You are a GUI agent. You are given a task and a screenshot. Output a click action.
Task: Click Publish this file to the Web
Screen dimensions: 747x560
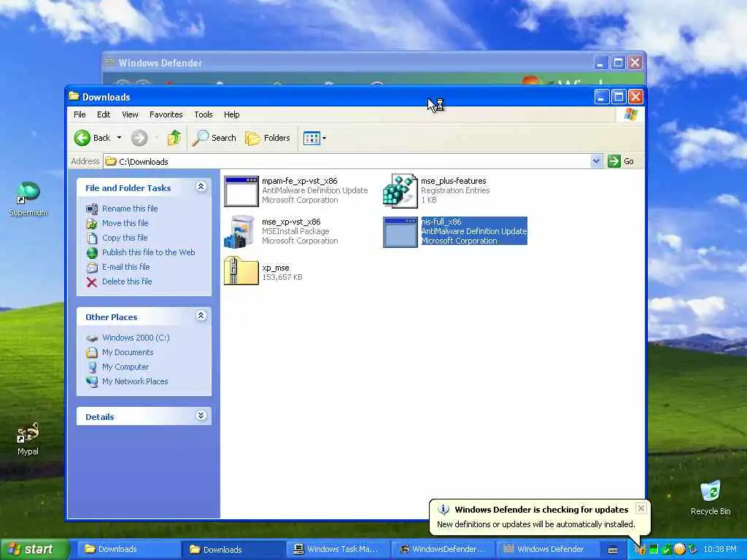click(x=148, y=252)
